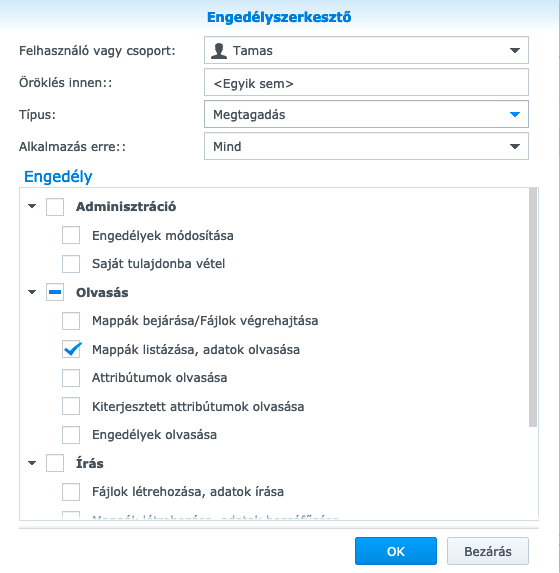Check the Adminisztráció group checkbox
The height and width of the screenshot is (573, 560).
tap(55, 206)
